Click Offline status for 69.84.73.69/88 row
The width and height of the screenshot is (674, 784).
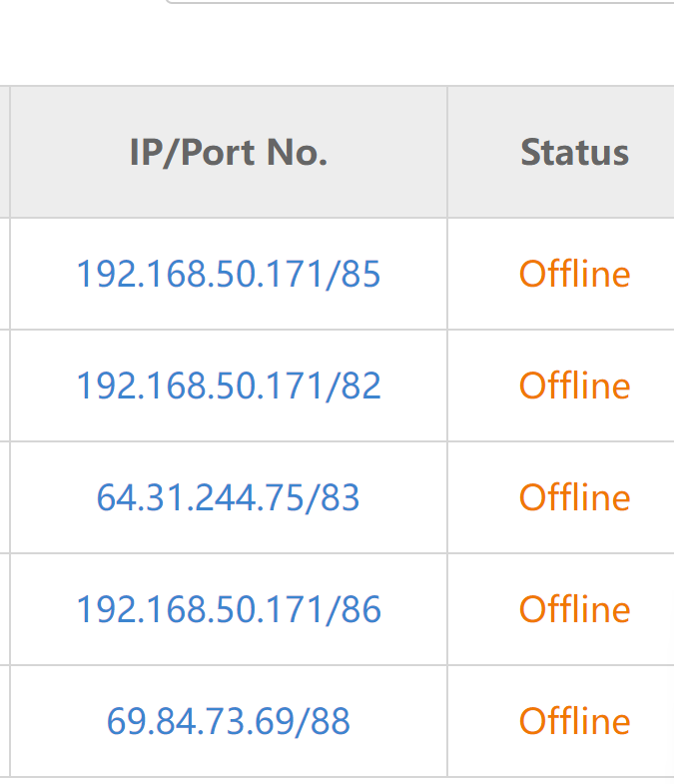point(574,721)
